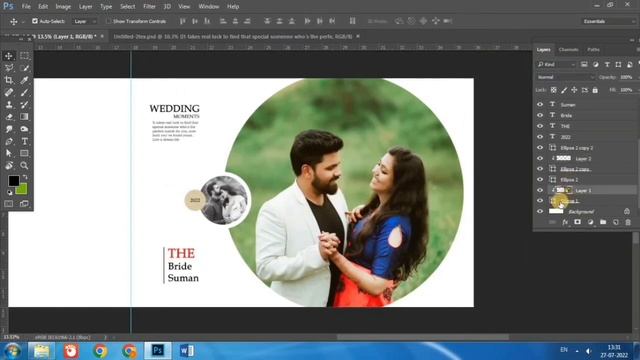Viewport: 640px width, 360px height.
Task: Select the Horizontal Type tool
Action: tap(24, 142)
